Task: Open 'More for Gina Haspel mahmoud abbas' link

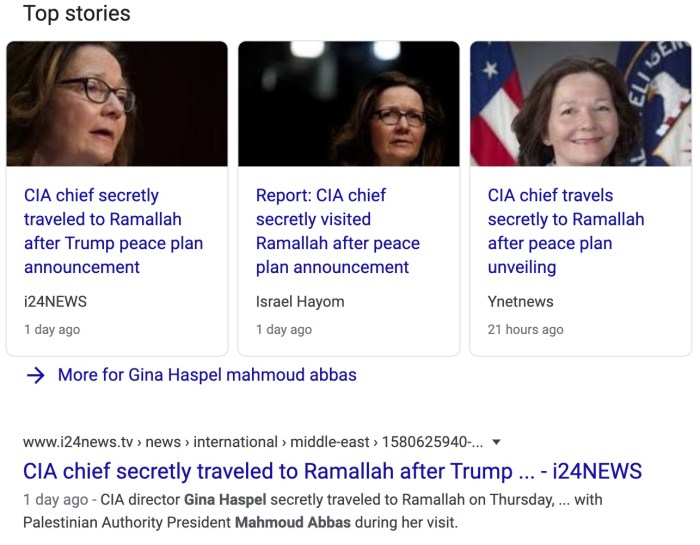Action: (x=207, y=375)
